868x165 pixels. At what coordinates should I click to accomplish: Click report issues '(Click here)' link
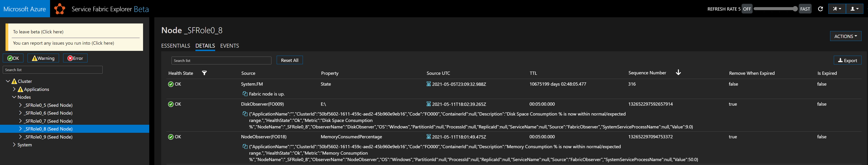[103, 43]
